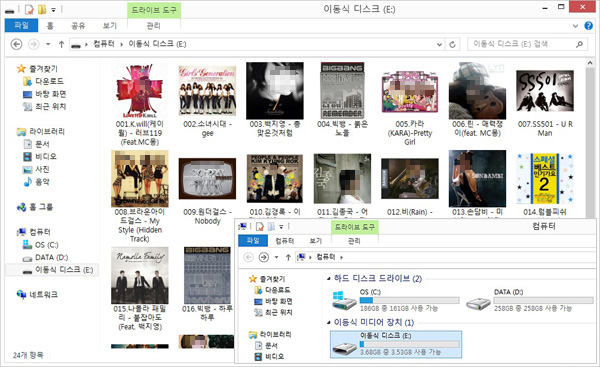Click the search magnifier icon

click(x=579, y=44)
